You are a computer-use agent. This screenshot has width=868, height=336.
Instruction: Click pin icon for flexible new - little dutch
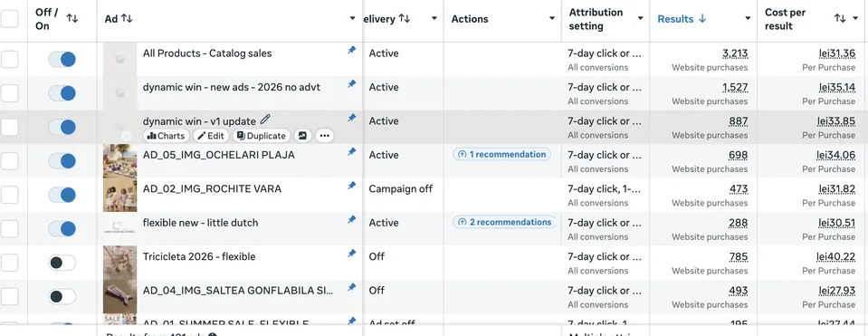(351, 219)
